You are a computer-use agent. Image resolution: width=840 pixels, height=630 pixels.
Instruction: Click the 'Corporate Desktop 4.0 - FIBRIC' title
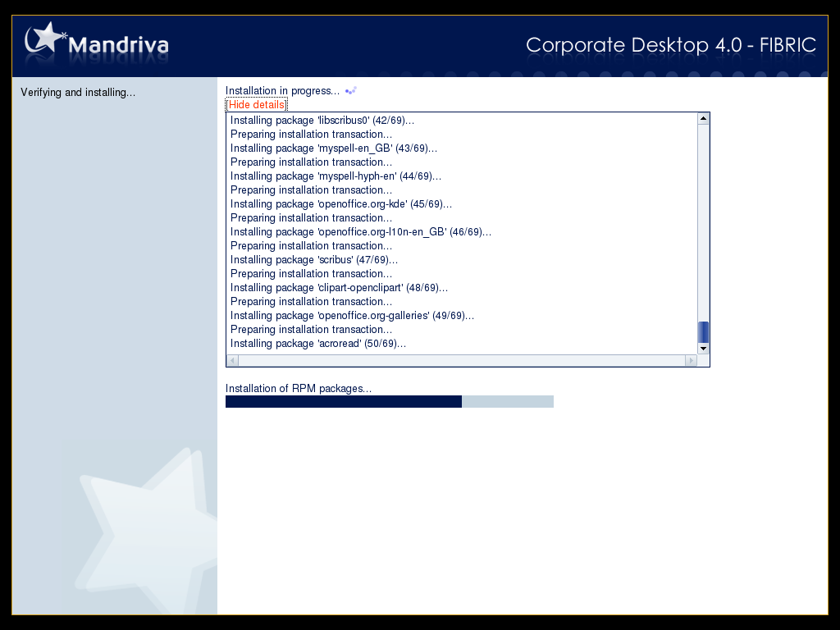click(671, 46)
